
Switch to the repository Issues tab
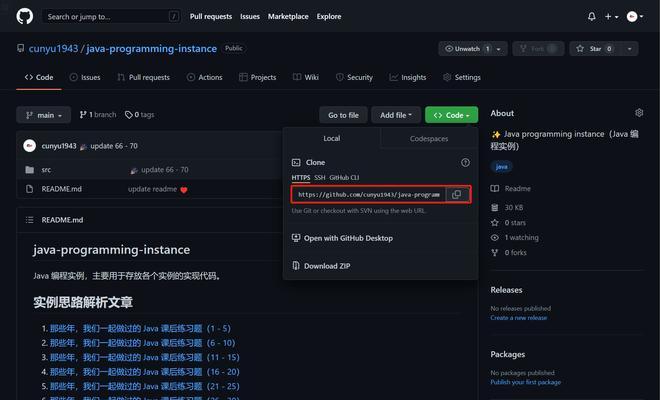[x=85, y=77]
